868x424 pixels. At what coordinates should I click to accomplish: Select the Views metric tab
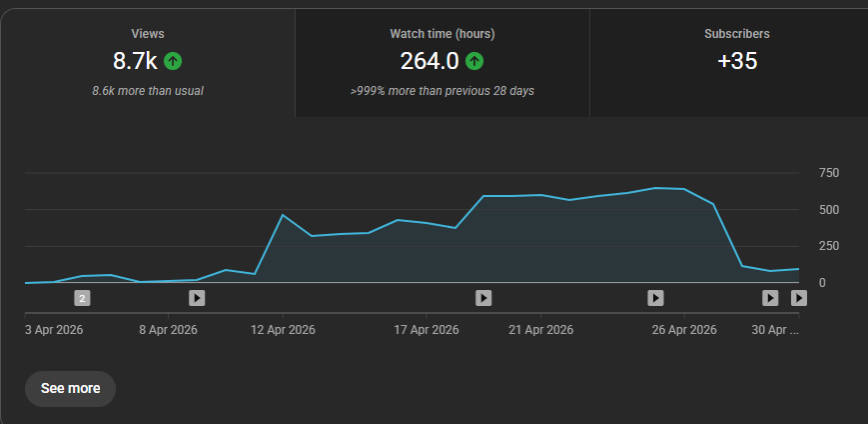pos(148,63)
